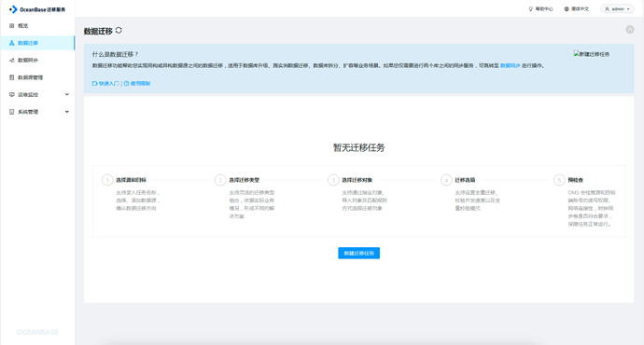The image size is (644, 345).
Task: Select the 数据迁移 sidebar menu item
Action: click(37, 43)
